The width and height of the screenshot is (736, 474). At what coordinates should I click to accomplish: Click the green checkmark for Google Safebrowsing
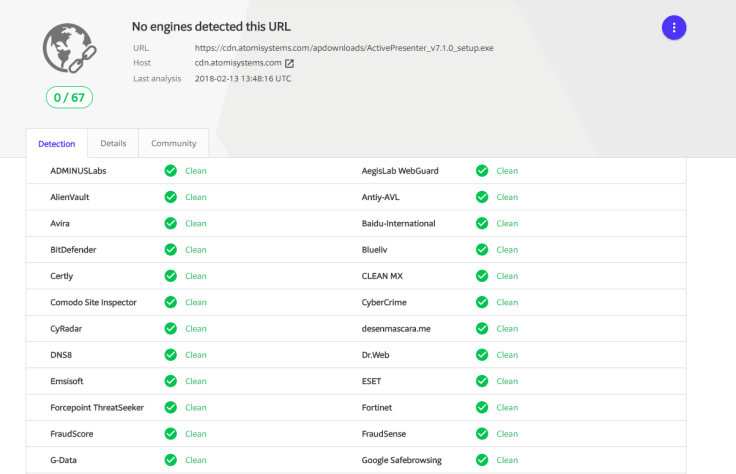(x=482, y=460)
